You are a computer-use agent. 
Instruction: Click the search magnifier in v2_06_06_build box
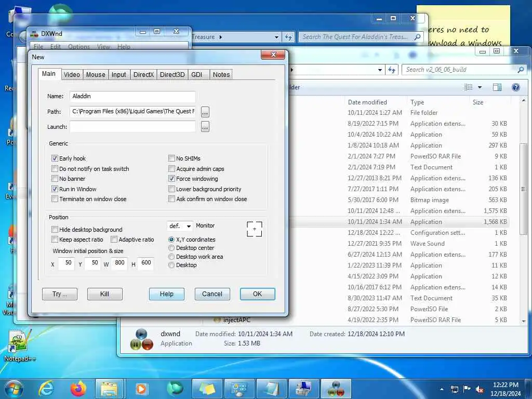coord(521,70)
